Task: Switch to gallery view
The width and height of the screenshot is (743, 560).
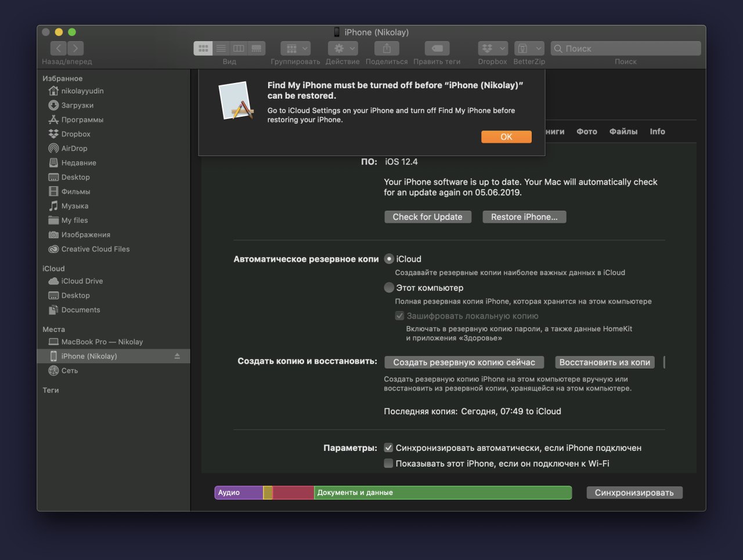Action: click(257, 48)
